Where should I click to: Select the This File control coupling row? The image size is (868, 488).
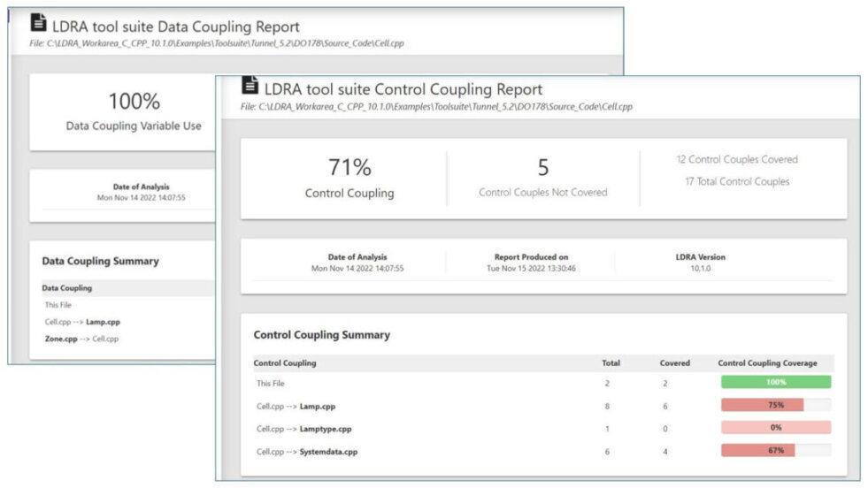543,383
